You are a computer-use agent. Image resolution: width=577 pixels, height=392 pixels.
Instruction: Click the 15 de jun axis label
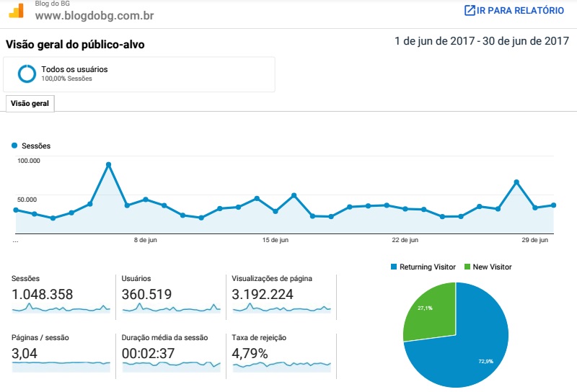click(276, 240)
